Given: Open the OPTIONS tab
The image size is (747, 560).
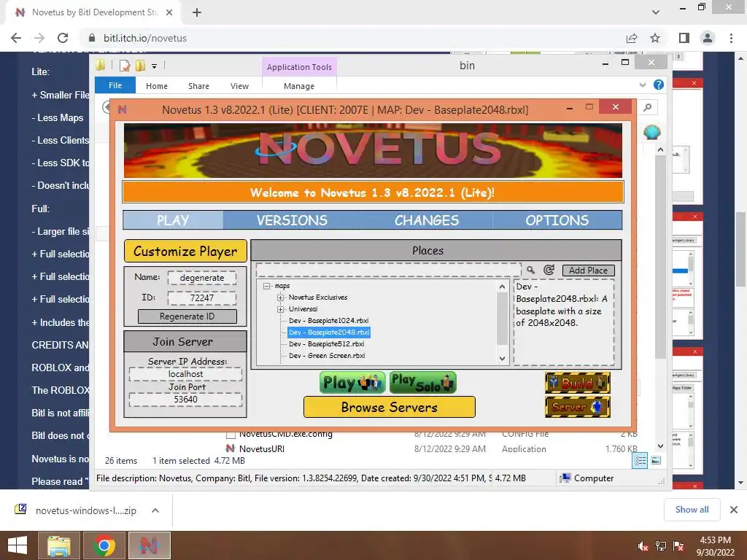Looking at the screenshot, I should (x=557, y=220).
